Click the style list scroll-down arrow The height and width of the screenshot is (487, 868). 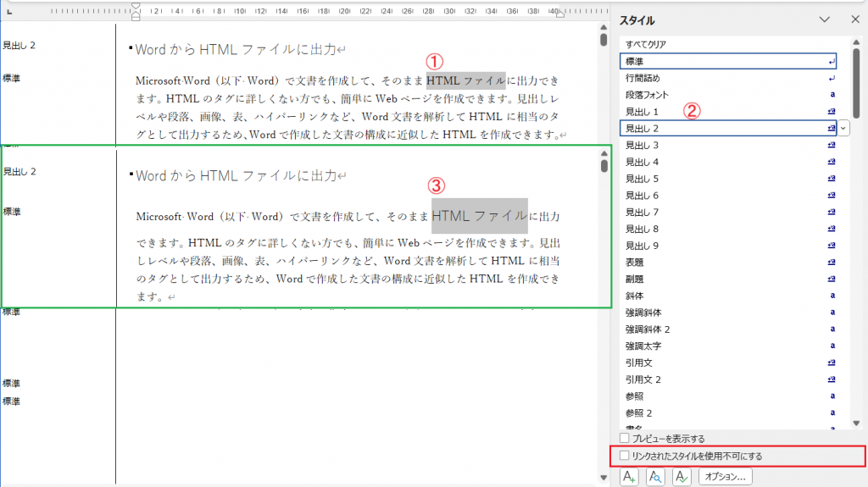856,423
